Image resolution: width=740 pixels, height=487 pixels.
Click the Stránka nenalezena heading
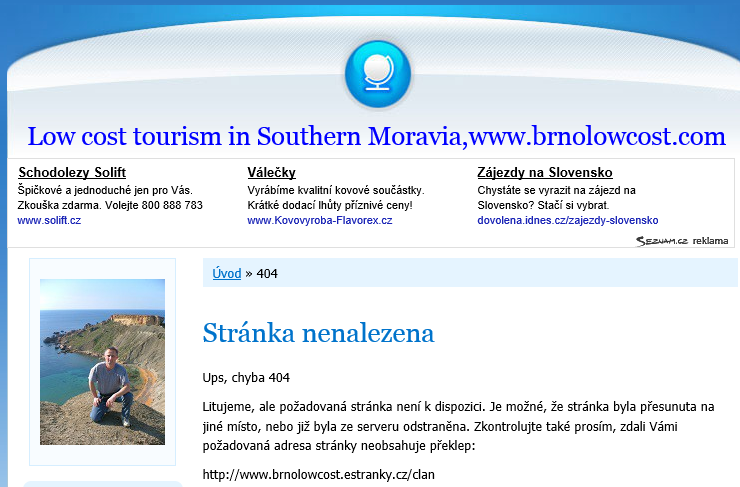[318, 333]
